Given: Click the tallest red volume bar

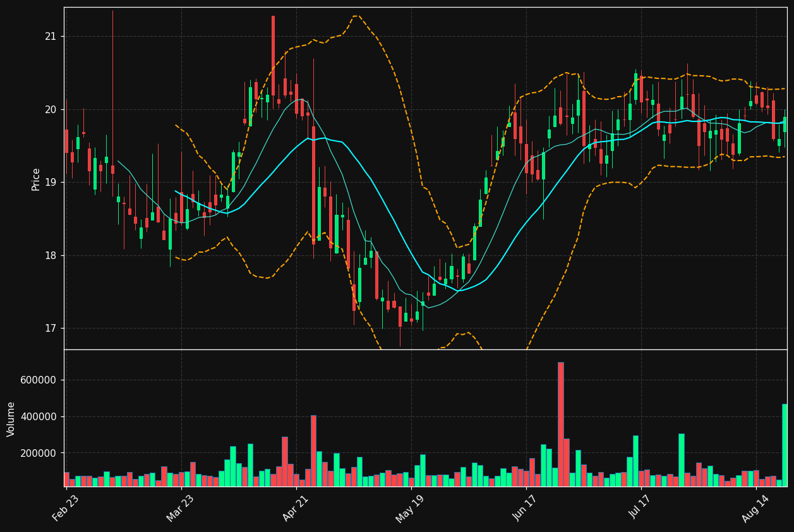Looking at the screenshot, I should (560, 424).
